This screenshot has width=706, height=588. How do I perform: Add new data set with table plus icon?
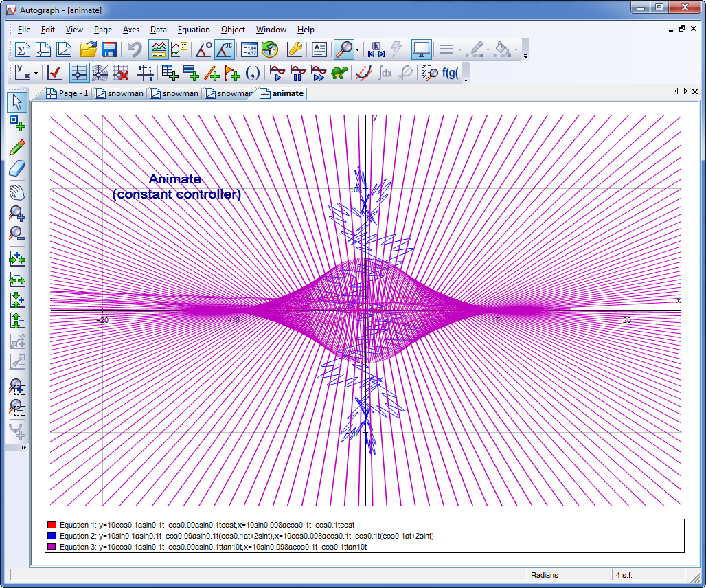[170, 73]
